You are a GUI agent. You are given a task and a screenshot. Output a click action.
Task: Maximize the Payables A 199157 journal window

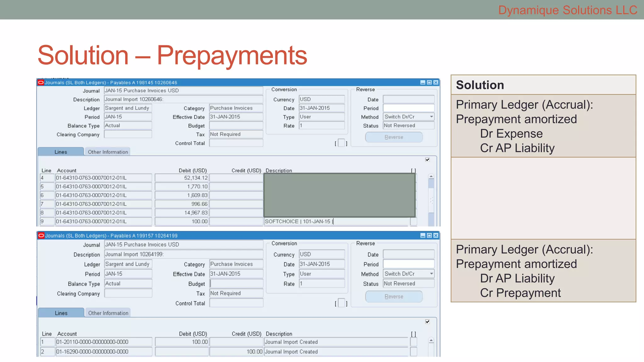(x=429, y=236)
